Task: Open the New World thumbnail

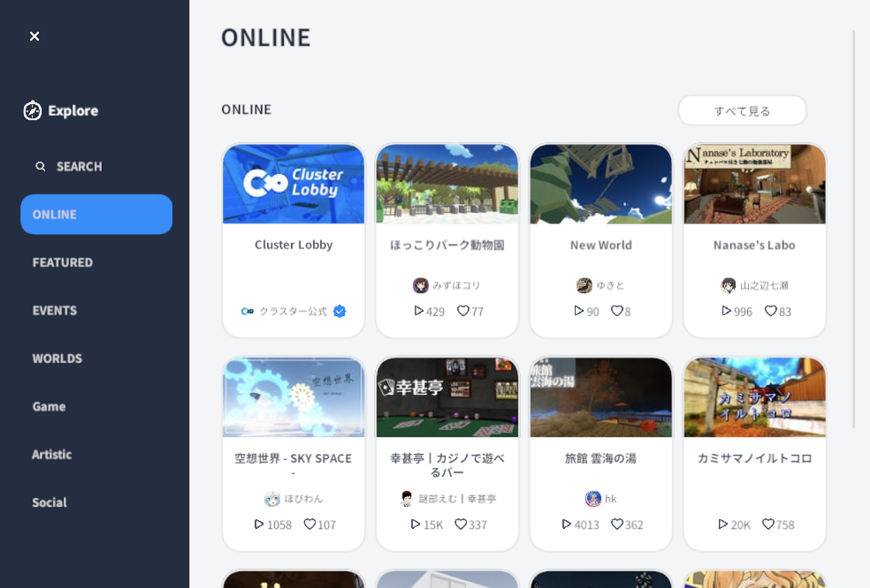Action: (601, 184)
